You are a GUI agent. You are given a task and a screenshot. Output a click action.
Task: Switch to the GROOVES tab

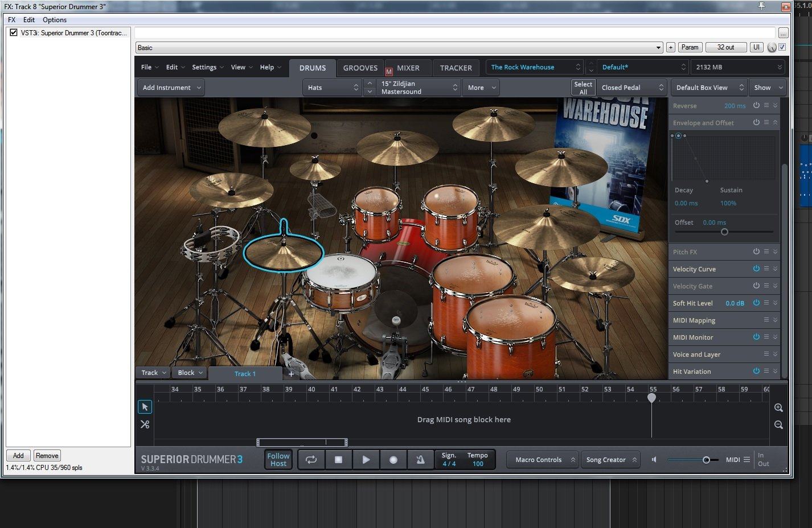click(x=360, y=68)
